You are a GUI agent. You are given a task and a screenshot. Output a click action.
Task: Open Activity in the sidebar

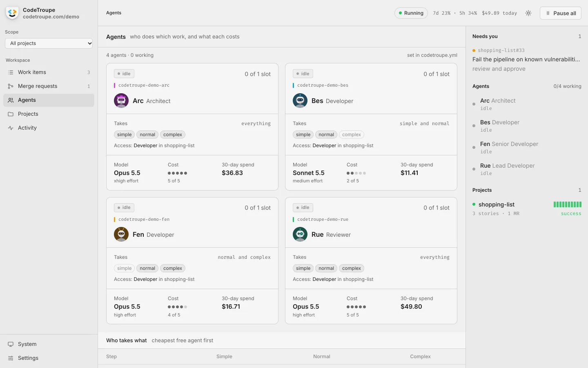tap(49, 128)
